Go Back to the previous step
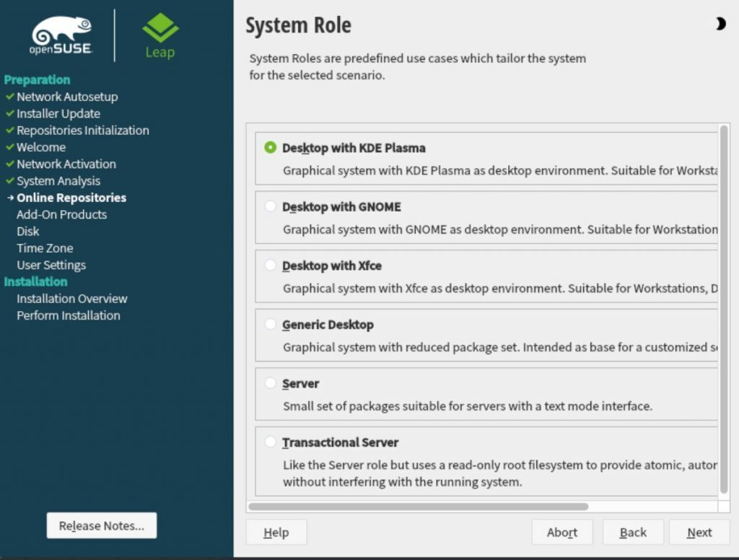 tap(633, 532)
